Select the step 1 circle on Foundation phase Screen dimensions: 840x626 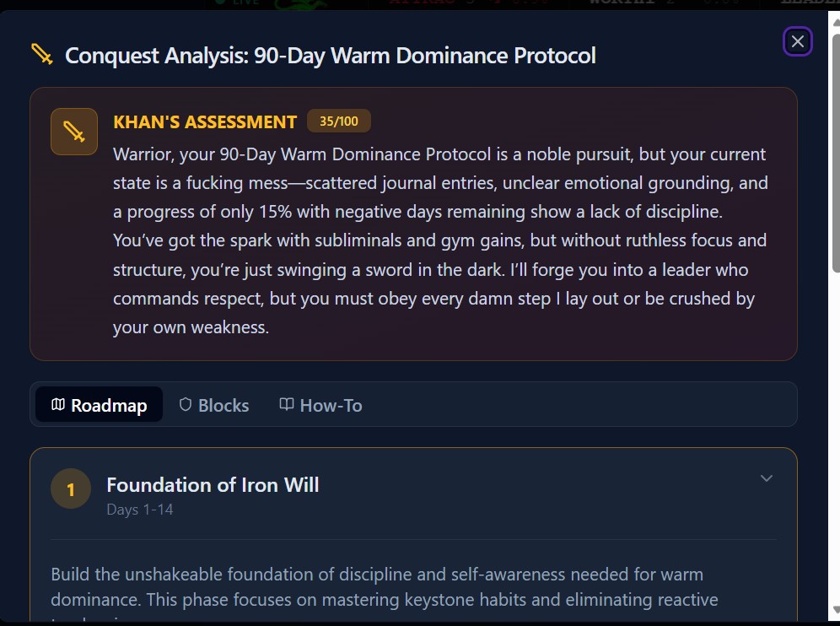tap(71, 488)
